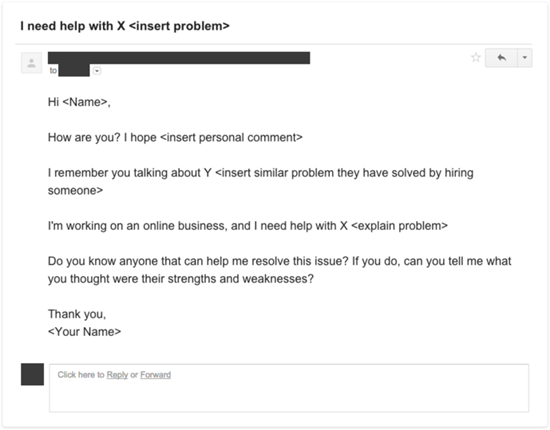This screenshot has height=430, width=550.
Task: Expand the show details arrow beside recipient
Action: [97, 71]
